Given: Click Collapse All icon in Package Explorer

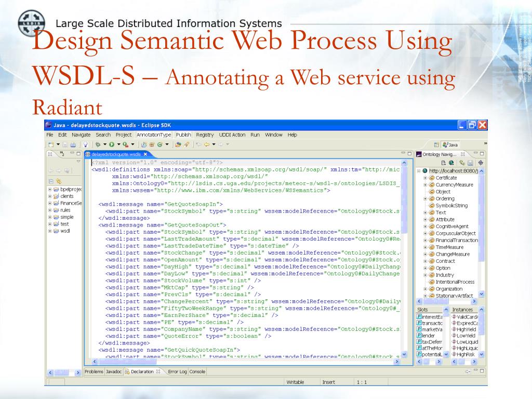Looking at the screenshot, I should tap(51, 181).
